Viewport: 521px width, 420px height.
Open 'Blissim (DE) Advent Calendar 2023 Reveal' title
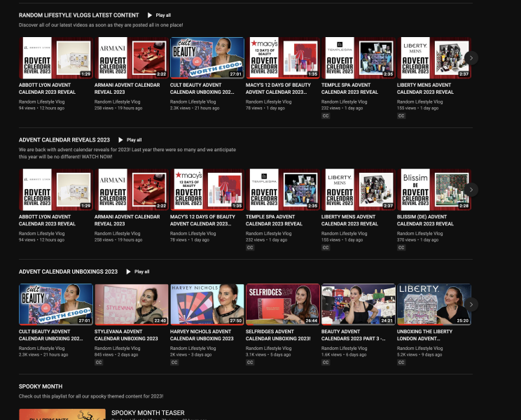click(425, 220)
